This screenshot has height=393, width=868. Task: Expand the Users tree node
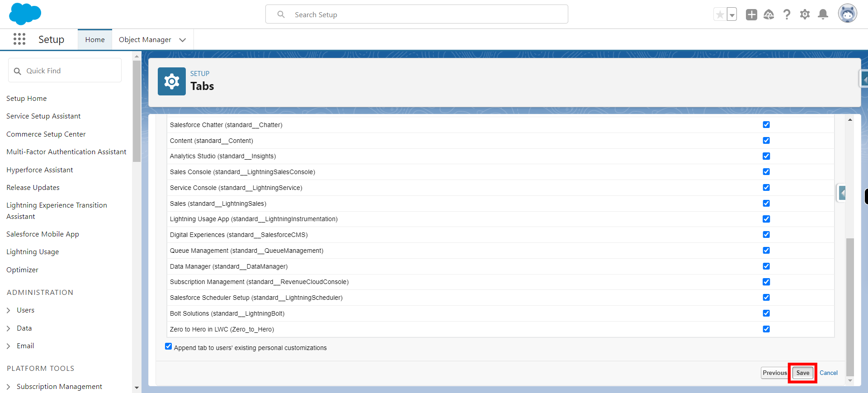click(9, 310)
